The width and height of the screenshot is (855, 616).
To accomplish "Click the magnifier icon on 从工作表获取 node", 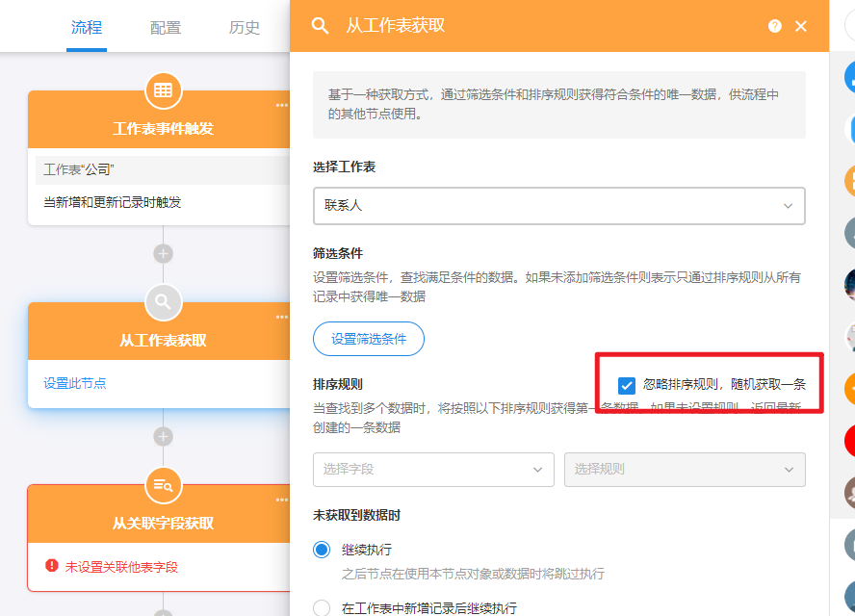I will point(163,302).
